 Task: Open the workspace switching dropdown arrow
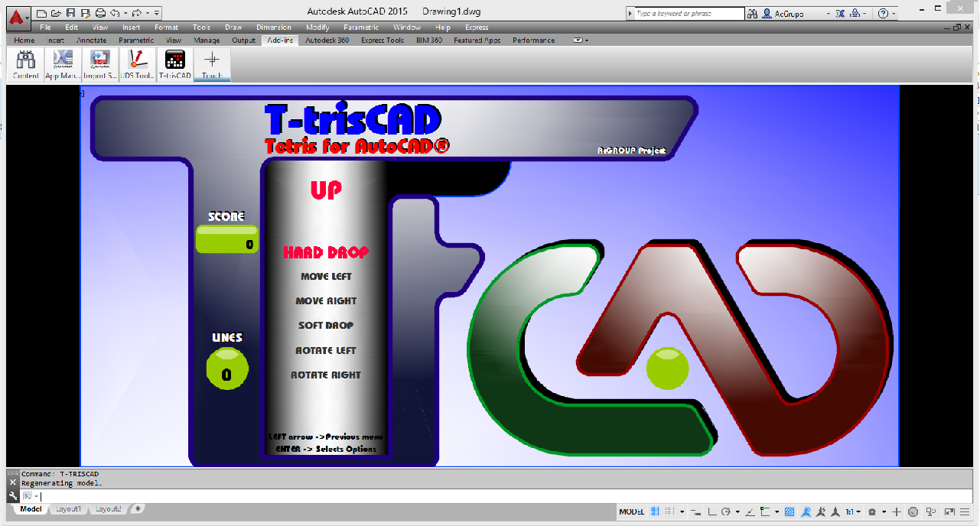point(884,511)
